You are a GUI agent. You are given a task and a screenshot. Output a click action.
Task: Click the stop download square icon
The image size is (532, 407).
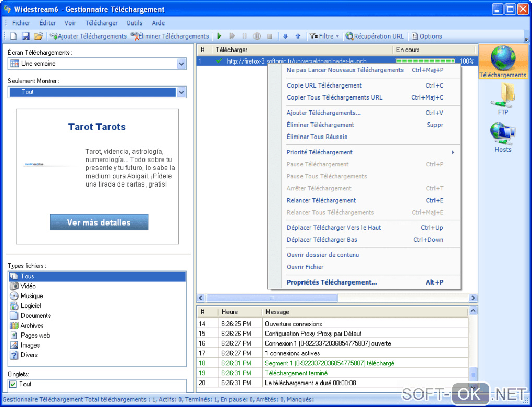(270, 36)
